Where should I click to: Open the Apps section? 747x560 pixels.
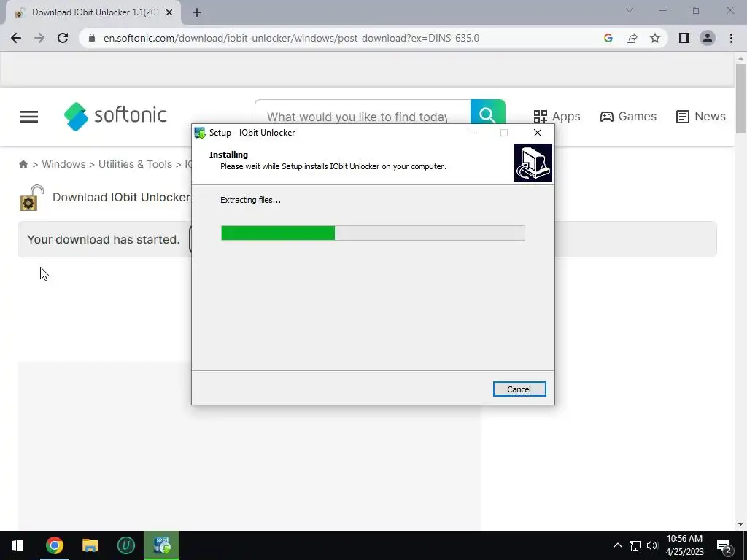pos(557,116)
